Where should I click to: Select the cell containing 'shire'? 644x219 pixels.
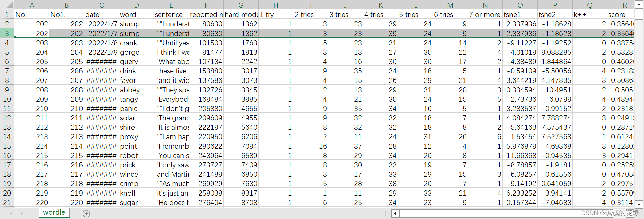point(137,127)
